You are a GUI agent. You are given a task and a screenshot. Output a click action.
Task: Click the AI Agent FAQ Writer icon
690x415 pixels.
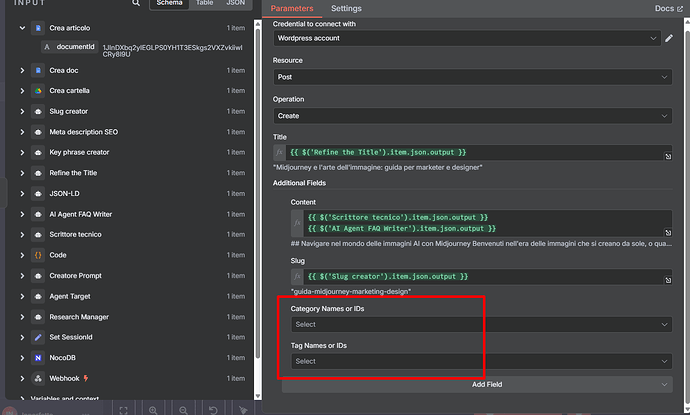click(38, 214)
